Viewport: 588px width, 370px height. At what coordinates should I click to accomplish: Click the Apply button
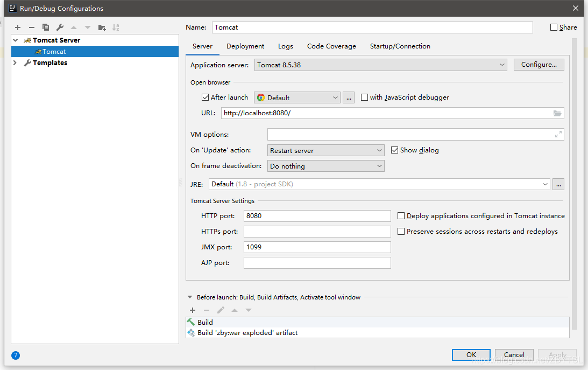click(x=557, y=354)
